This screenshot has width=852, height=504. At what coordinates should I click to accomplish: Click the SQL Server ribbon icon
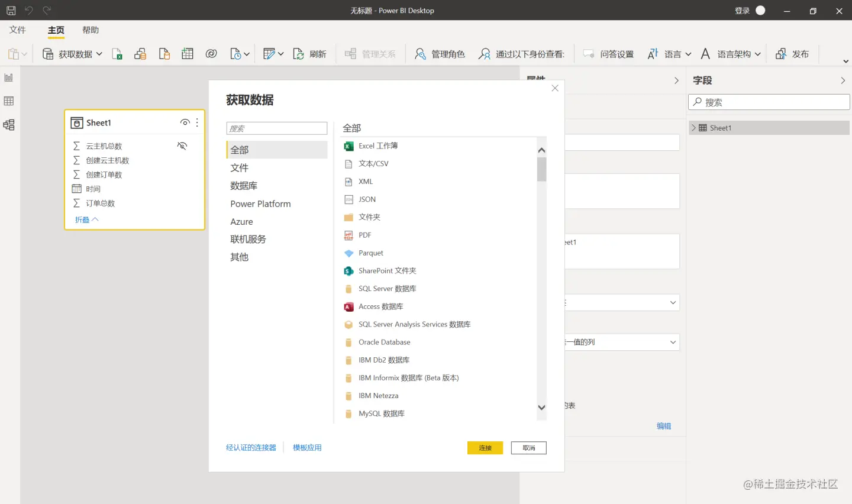pyautogui.click(x=164, y=54)
